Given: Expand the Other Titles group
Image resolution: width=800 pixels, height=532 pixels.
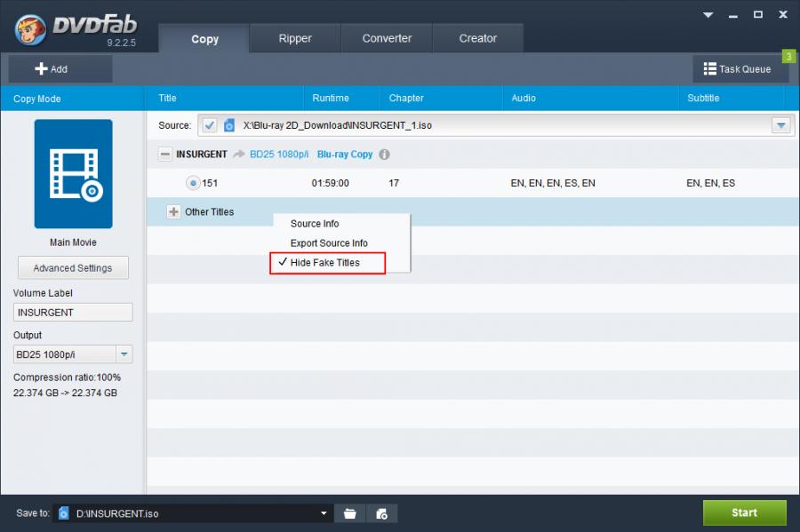Looking at the screenshot, I should pyautogui.click(x=172, y=212).
